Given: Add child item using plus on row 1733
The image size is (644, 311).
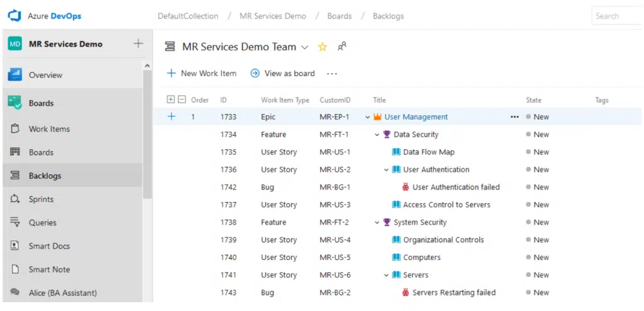Looking at the screenshot, I should coord(171,116).
